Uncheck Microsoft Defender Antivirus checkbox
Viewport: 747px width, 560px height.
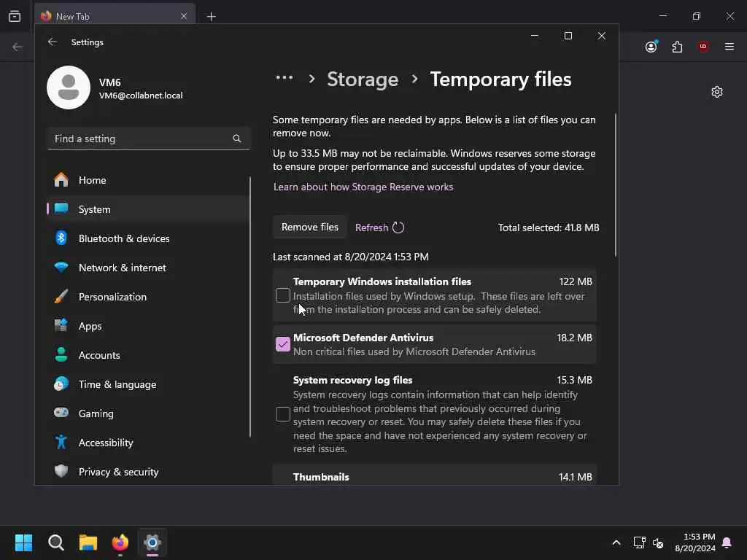[x=283, y=344]
